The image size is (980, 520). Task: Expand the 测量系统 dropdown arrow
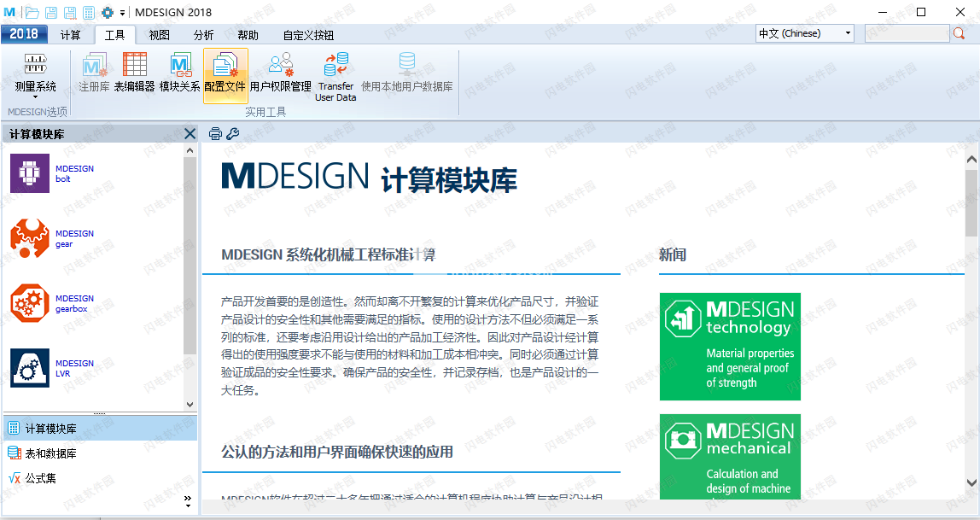point(36,96)
